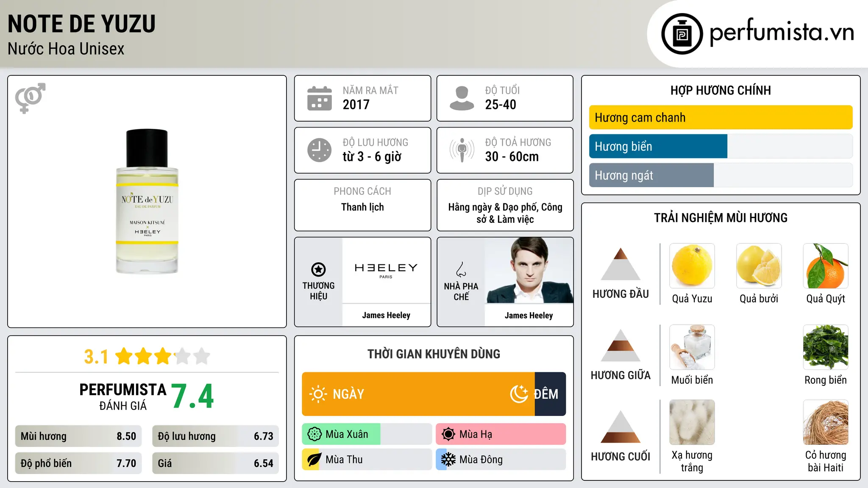Screen dimensions: 868x488
Task: Select the Quả bưởi note image
Action: 759,266
